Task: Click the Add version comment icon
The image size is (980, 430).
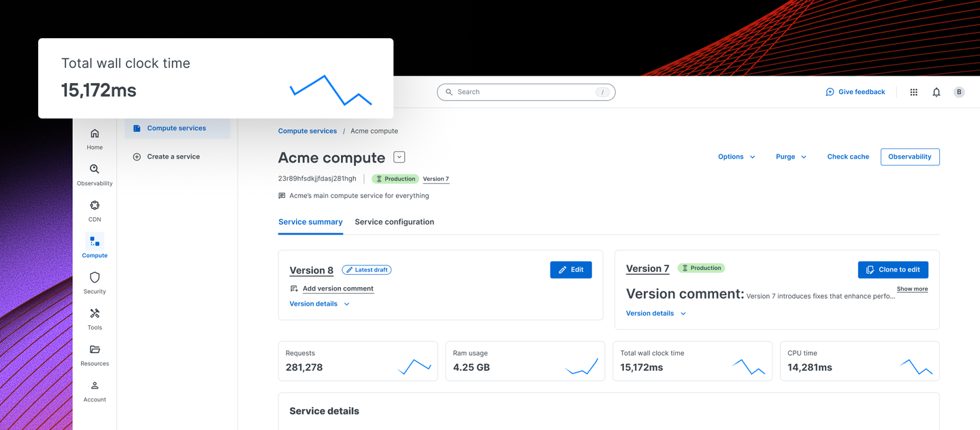Action: [294, 288]
